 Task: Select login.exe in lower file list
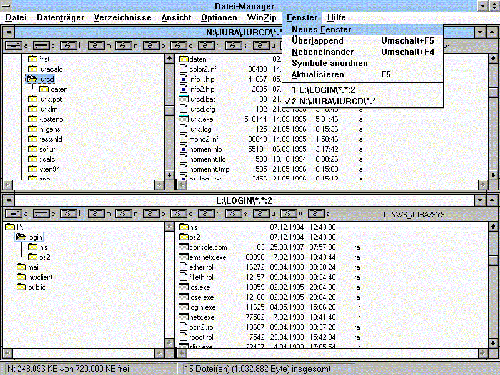pyautogui.click(x=197, y=307)
